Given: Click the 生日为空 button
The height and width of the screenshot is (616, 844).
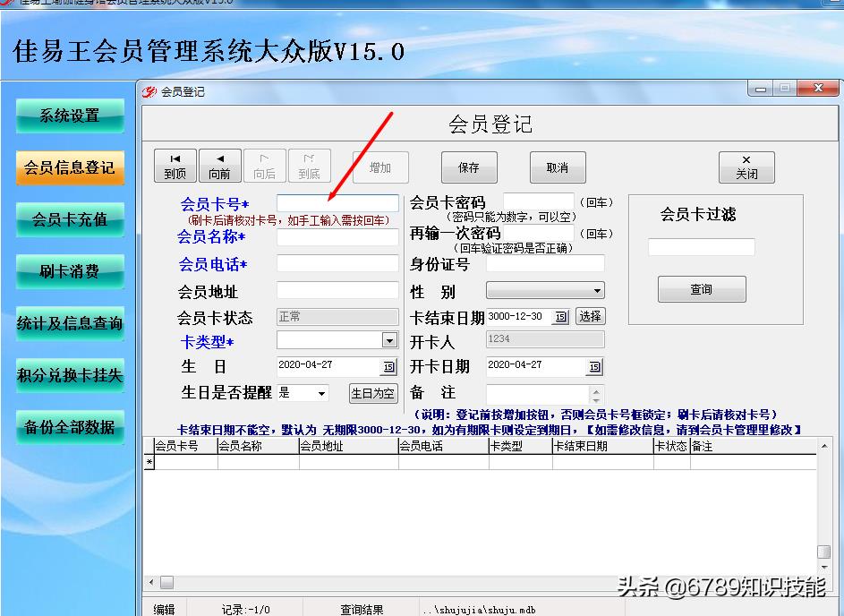Looking at the screenshot, I should point(372,393).
